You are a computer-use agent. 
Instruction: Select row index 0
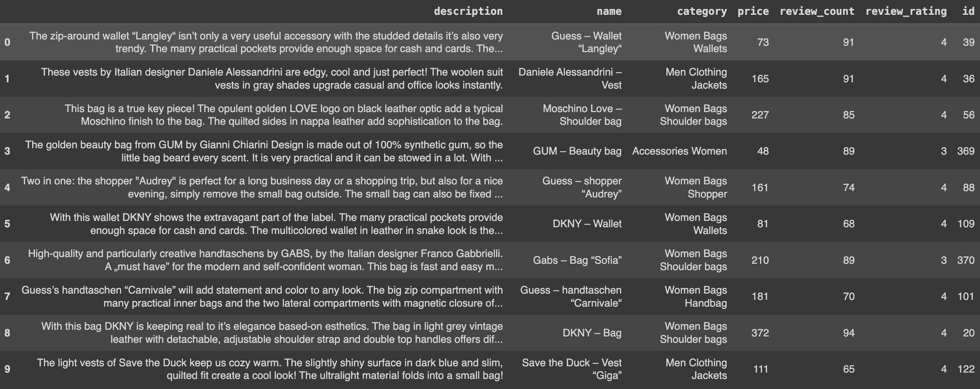(7, 42)
